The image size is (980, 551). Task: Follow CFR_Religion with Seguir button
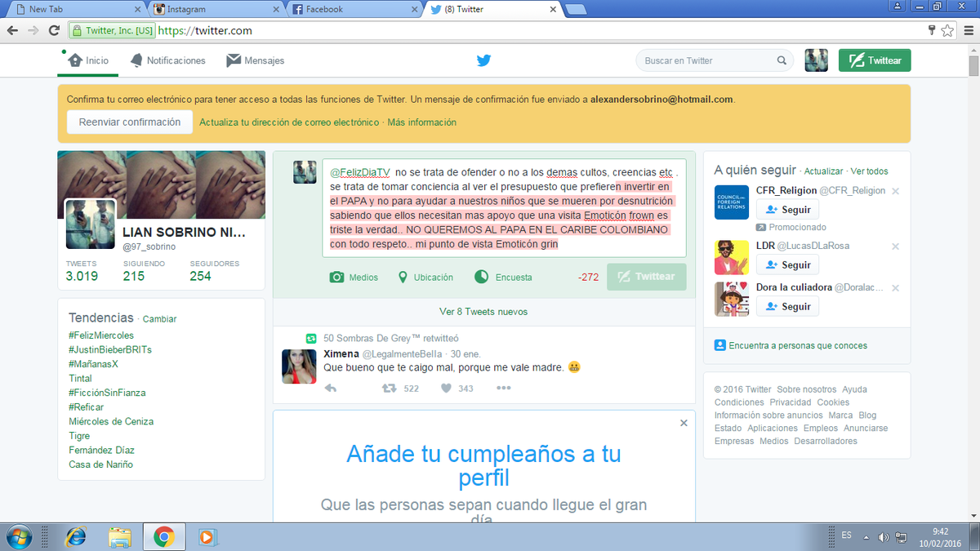pos(787,210)
